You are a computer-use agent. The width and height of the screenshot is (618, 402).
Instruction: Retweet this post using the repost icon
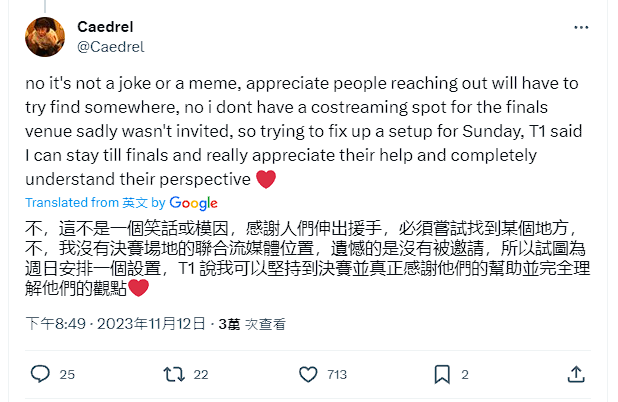coord(173,375)
